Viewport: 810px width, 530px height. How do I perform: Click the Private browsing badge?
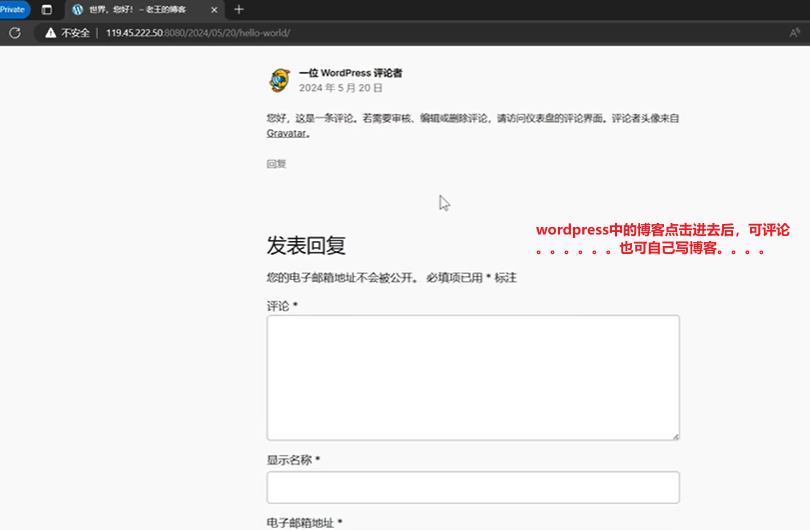point(14,9)
